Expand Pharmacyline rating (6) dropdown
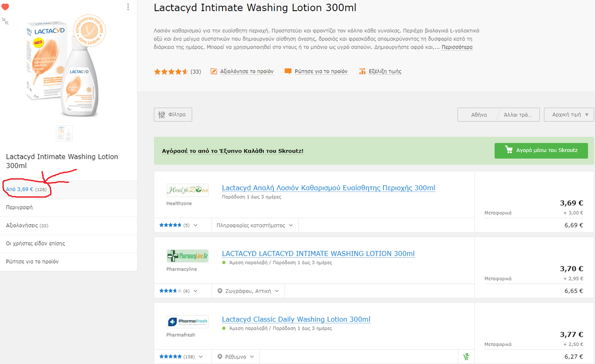 (x=178, y=291)
